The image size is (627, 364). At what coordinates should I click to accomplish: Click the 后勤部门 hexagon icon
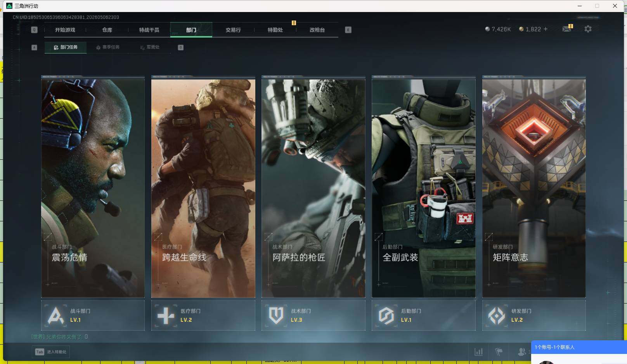386,316
